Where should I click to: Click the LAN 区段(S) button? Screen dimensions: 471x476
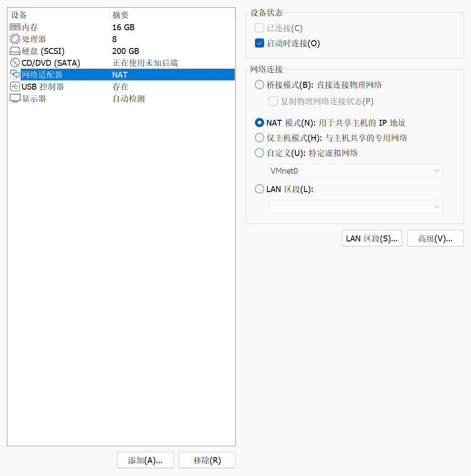click(x=372, y=238)
